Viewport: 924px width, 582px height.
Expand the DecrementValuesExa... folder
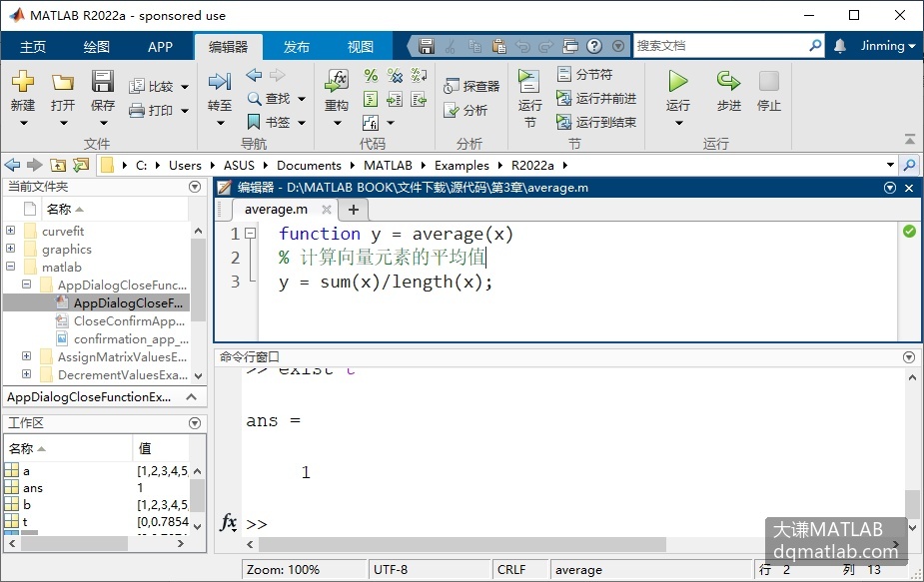(27, 373)
